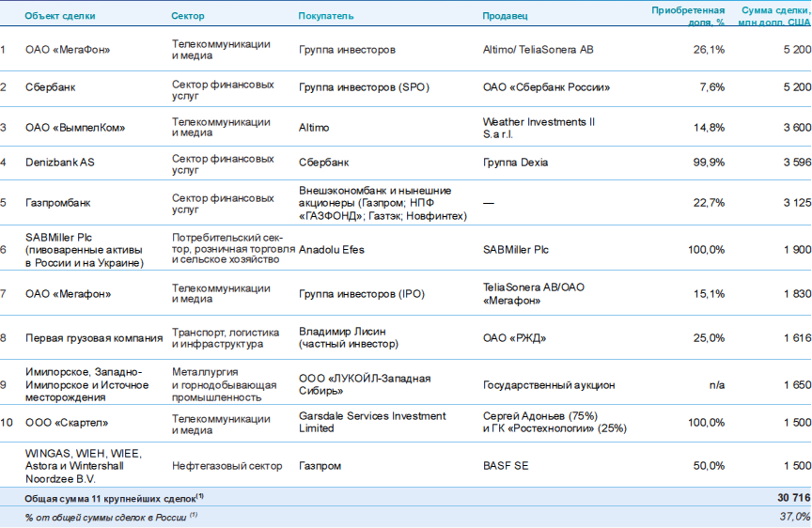Click the 'Сектор' column header
Image resolution: width=812 pixels, height=528 pixels.
188,16
